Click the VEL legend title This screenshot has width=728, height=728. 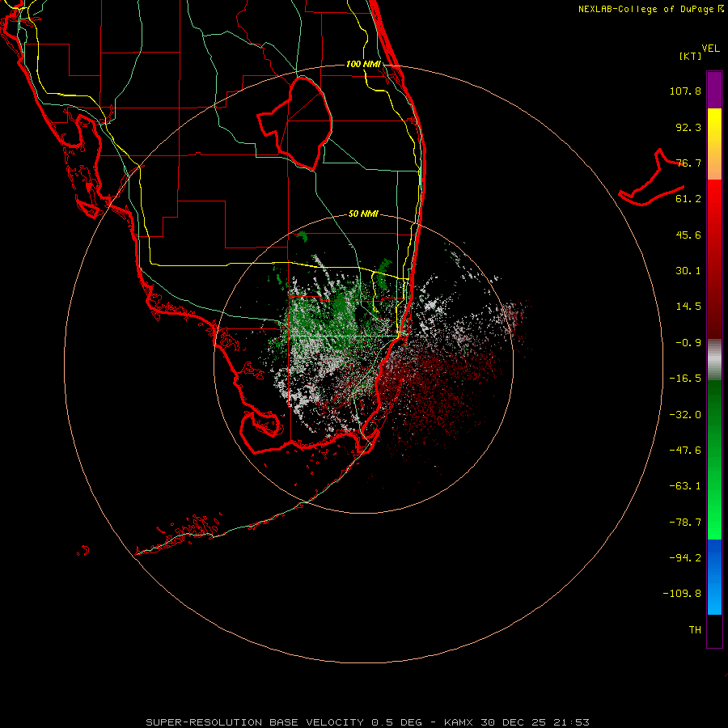click(710, 49)
